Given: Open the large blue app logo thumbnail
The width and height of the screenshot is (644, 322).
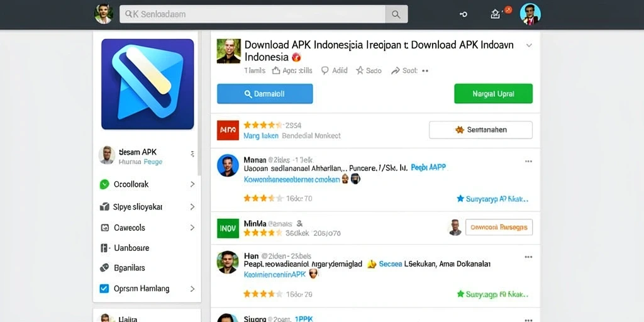Looking at the screenshot, I should 147,84.
